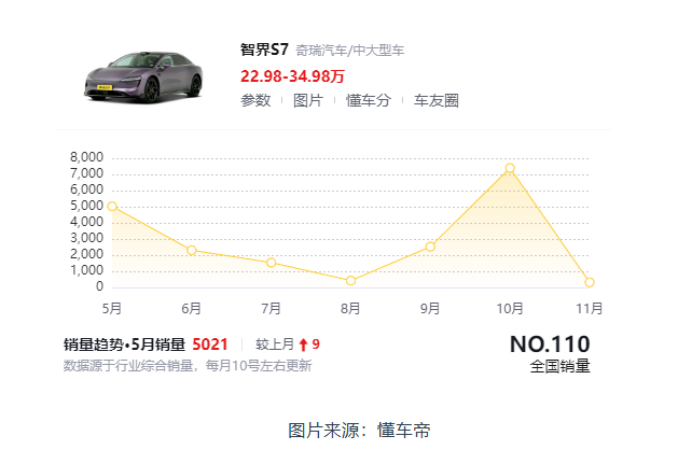Click the 10月 axis label
692x450 pixels.
point(510,308)
